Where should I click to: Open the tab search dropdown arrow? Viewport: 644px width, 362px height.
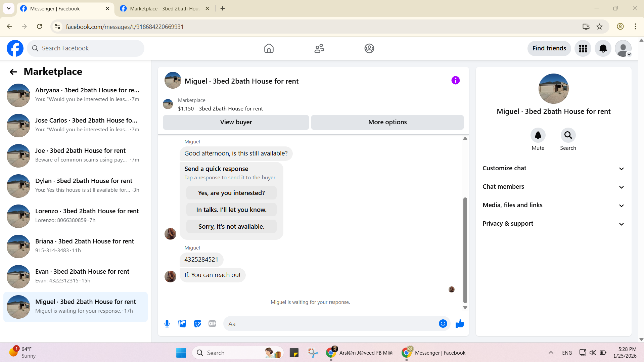pyautogui.click(x=9, y=8)
